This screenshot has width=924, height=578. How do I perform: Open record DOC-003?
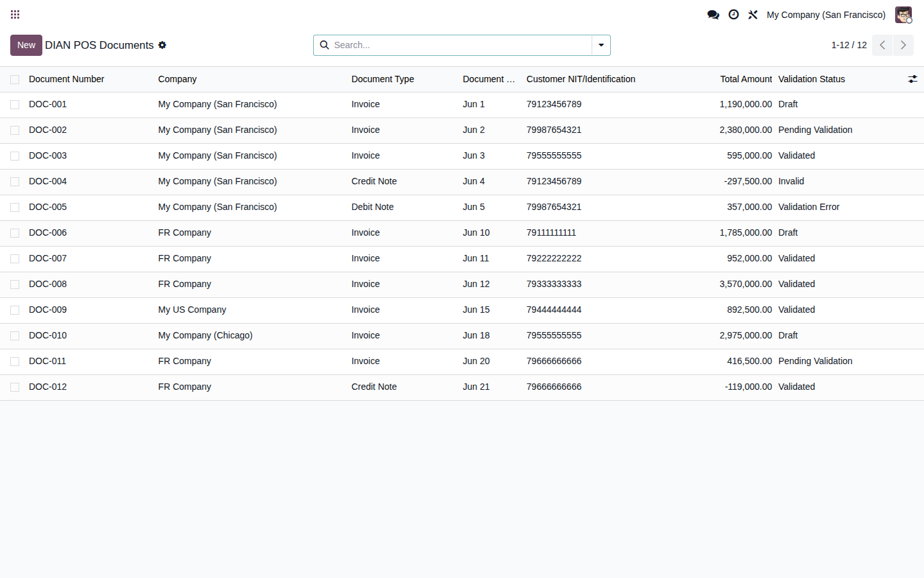pos(47,155)
